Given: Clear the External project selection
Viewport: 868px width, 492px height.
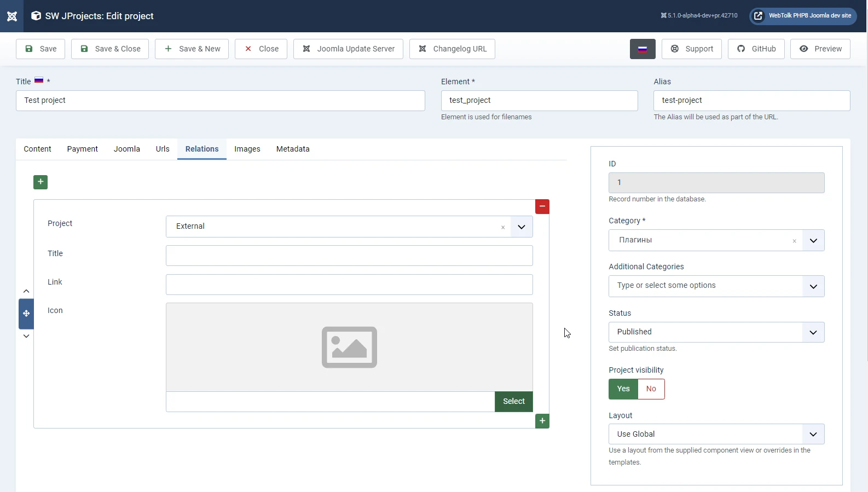Looking at the screenshot, I should [x=503, y=227].
